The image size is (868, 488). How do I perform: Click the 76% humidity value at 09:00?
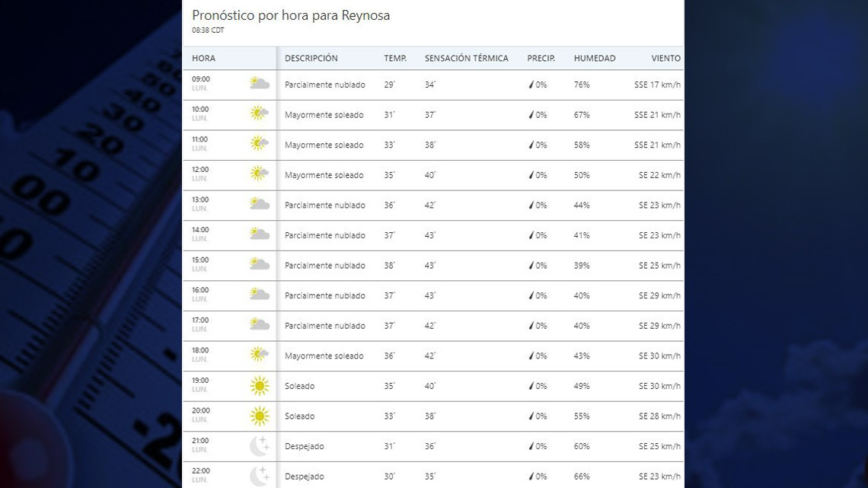click(x=582, y=85)
